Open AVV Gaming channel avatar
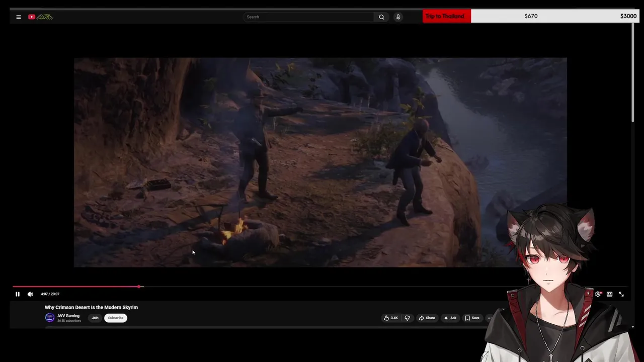Viewport: 644px width, 362px height. tap(50, 317)
